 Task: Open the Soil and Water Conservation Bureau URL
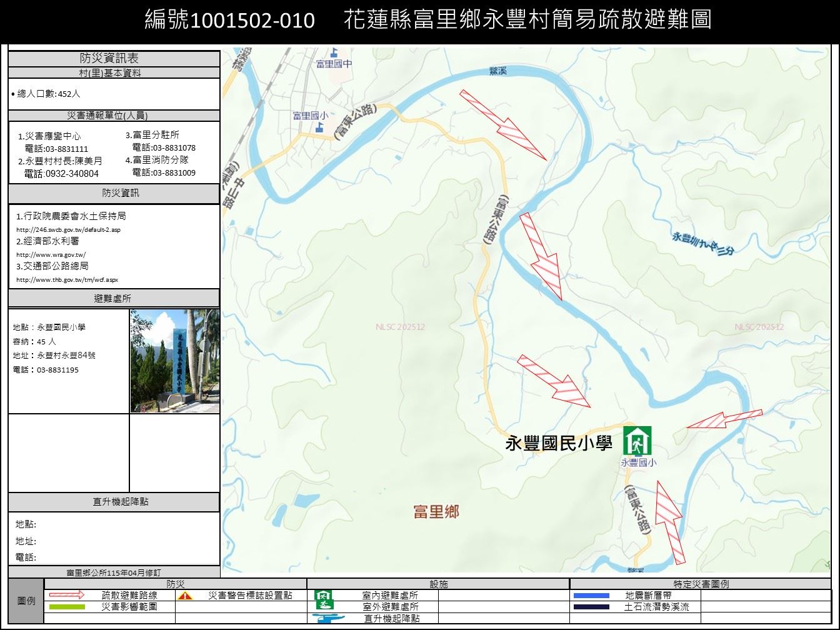click(x=68, y=229)
